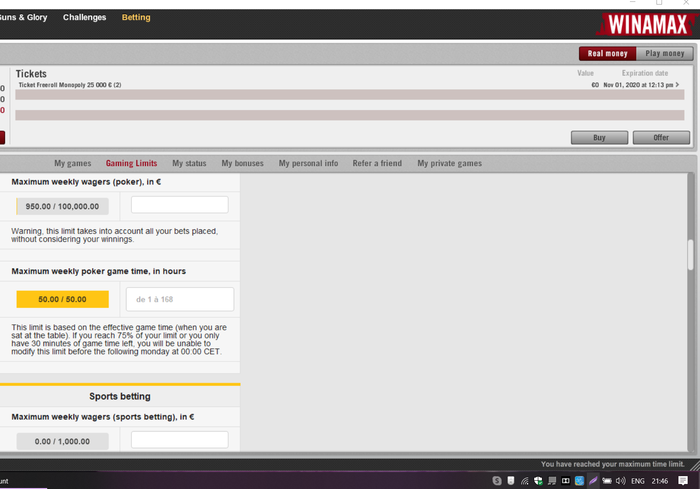Viewport: 700px width, 489px height.
Task: Select the Ticket Freeroll Monopoly 25 000 € row
Action: pyautogui.click(x=350, y=85)
